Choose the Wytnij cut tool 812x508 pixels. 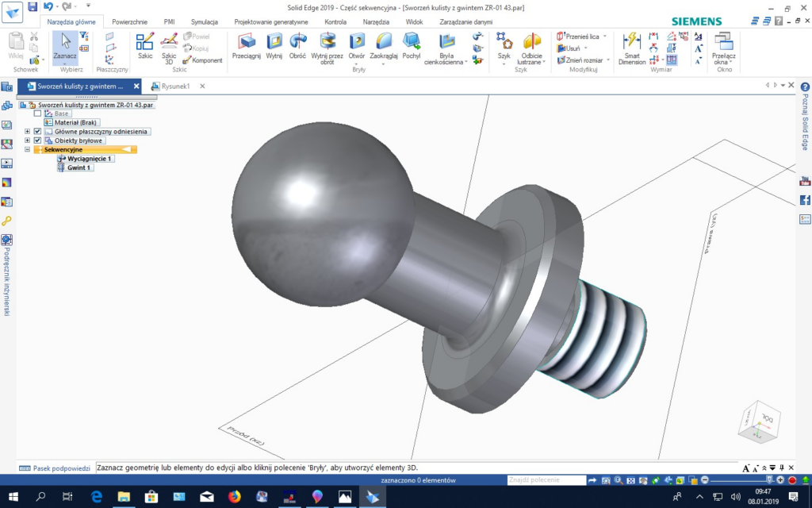point(274,46)
